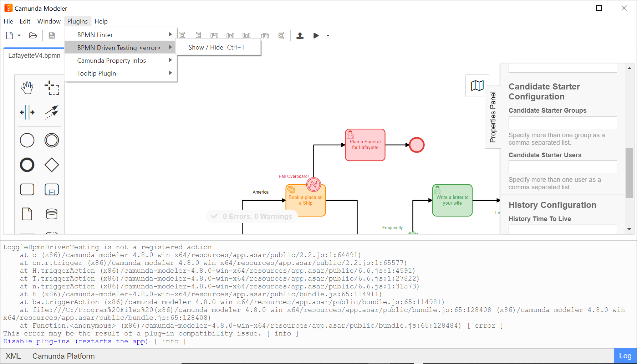Screen dimensions: 637x364
Task: Deploy the current diagram via upload icon
Action: (300, 35)
